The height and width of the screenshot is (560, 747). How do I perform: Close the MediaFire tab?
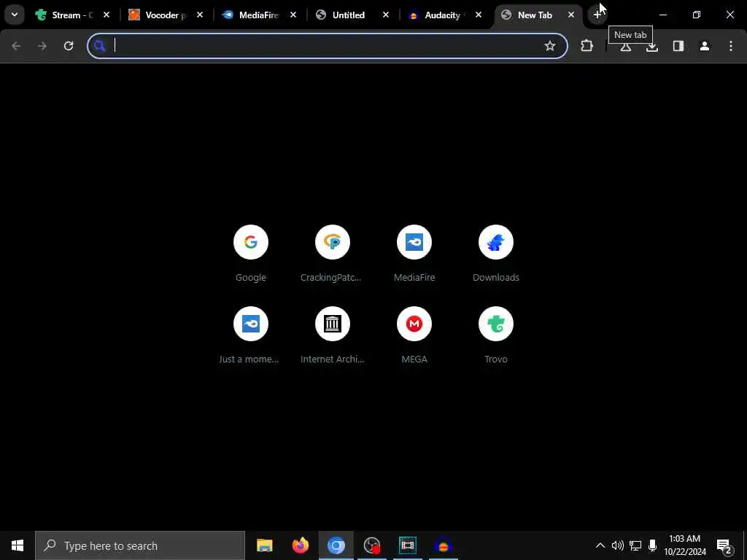293,15
